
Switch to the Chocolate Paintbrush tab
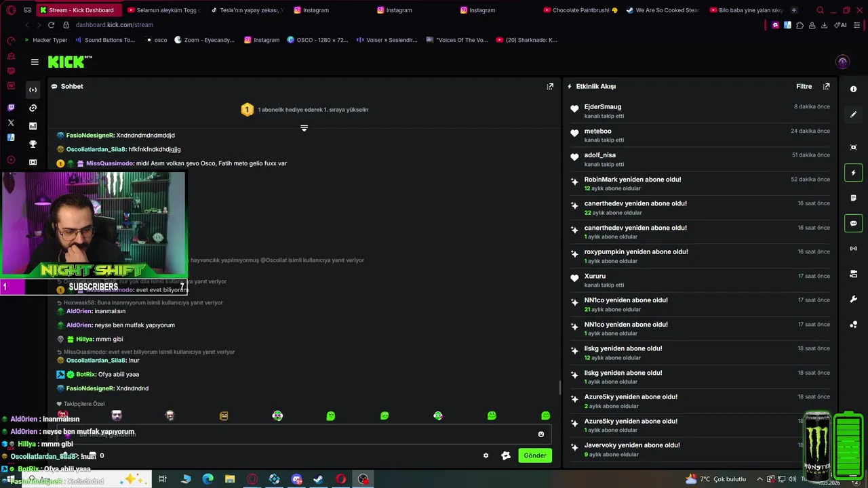point(580,10)
